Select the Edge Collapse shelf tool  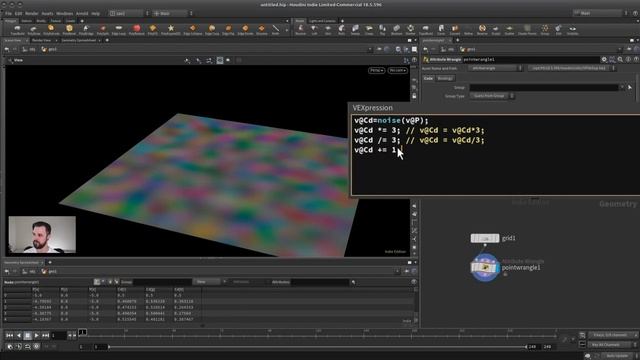(x=192, y=30)
